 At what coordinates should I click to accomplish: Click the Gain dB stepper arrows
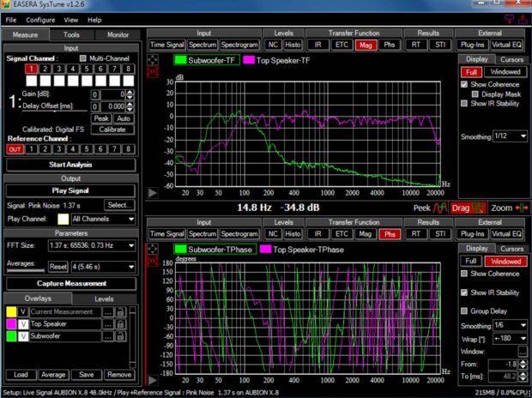130,94
